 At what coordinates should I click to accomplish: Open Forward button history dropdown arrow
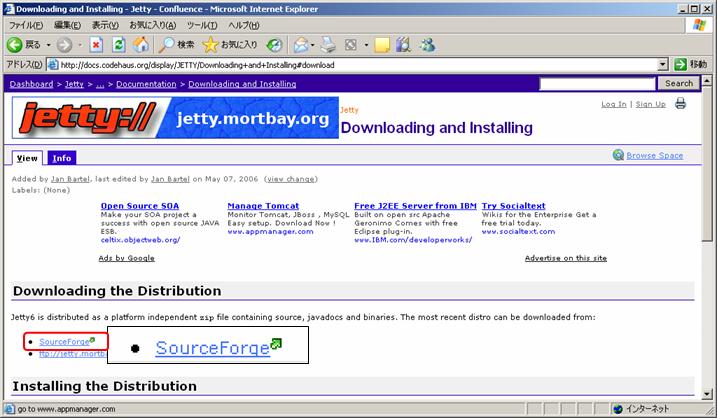pyautogui.click(x=80, y=45)
